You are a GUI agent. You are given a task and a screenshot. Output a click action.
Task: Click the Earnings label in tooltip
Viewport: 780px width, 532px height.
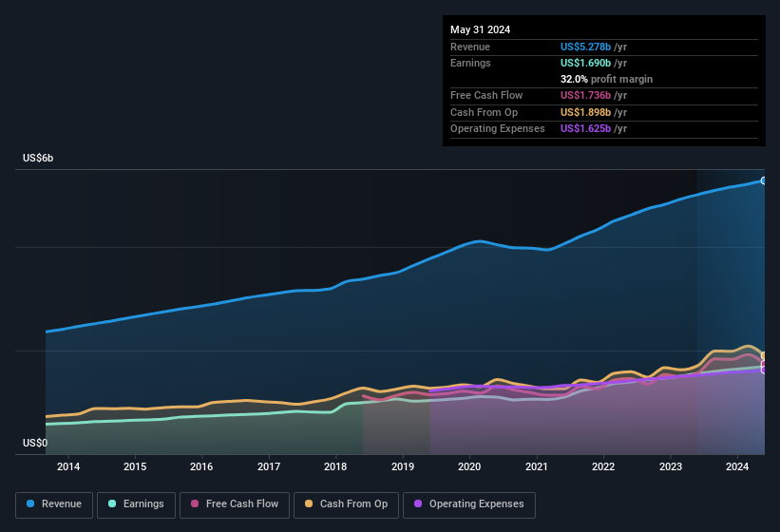(x=470, y=63)
